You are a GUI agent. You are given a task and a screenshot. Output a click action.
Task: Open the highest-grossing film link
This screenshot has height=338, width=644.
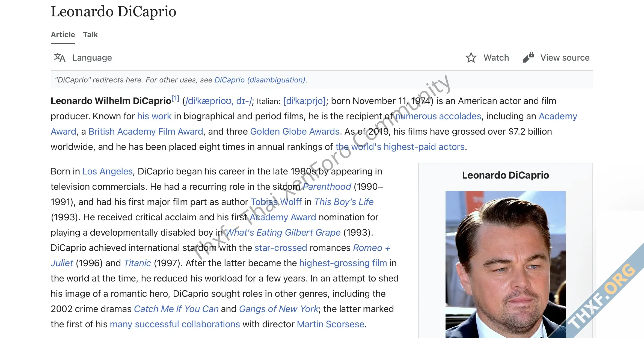343,263
